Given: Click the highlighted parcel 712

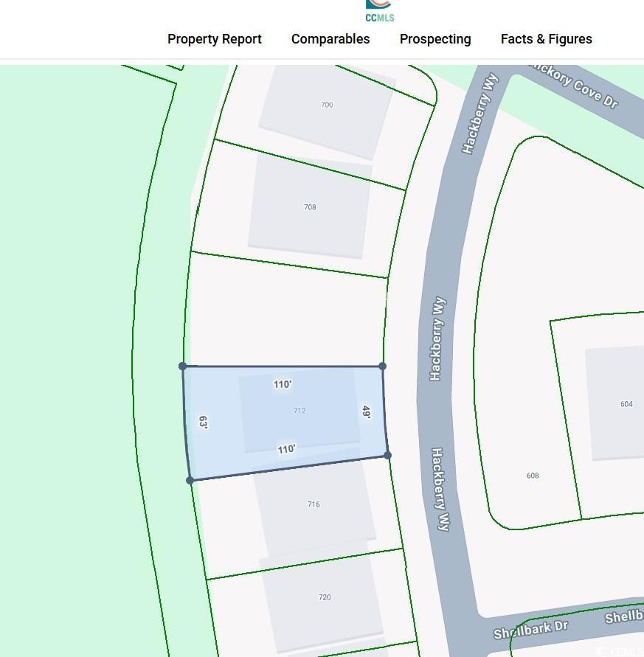Looking at the screenshot, I should point(300,411).
